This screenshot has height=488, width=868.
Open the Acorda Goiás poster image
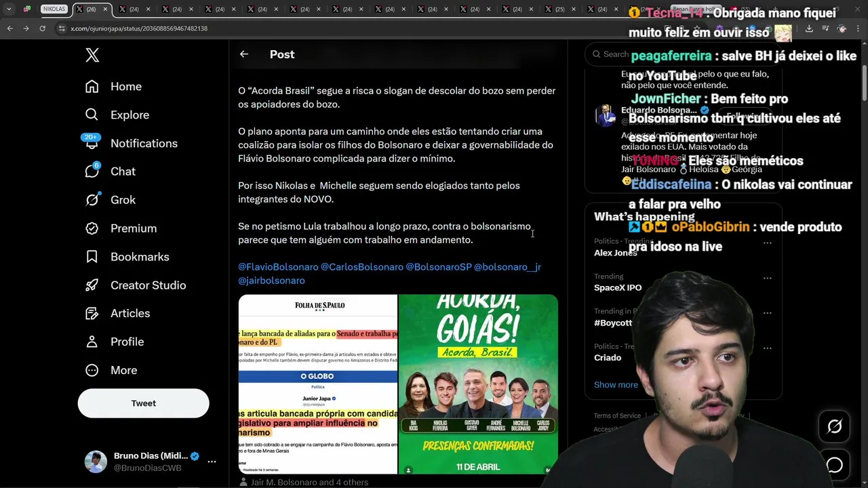[478, 384]
